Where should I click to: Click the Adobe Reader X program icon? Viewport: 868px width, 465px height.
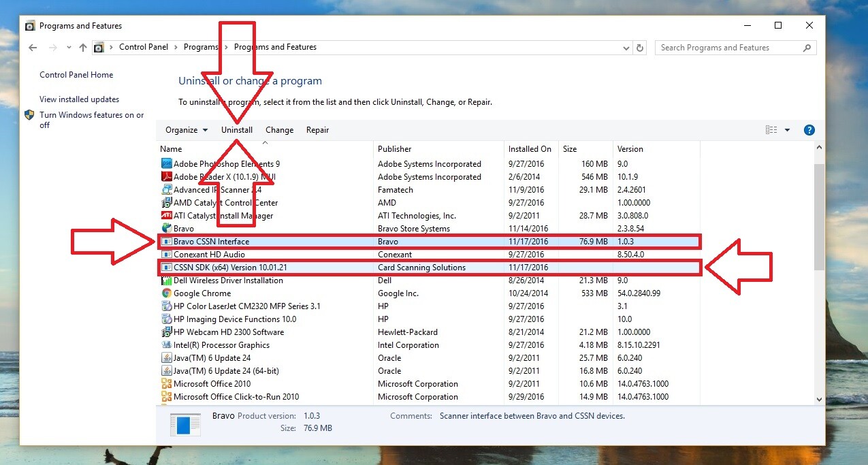(166, 177)
